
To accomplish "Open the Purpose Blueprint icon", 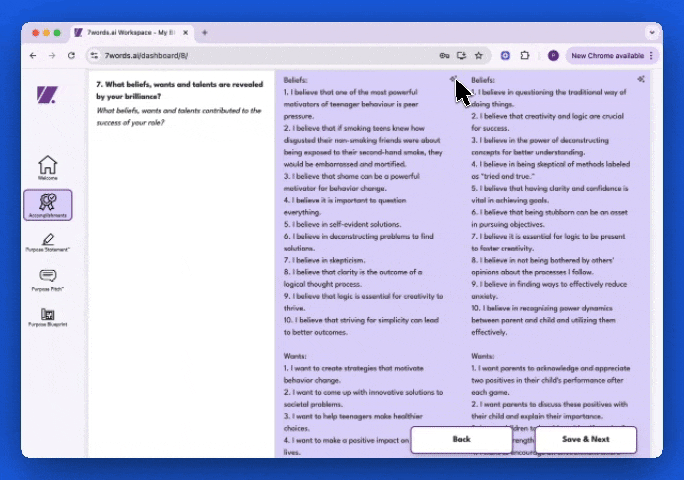I will tap(47, 316).
